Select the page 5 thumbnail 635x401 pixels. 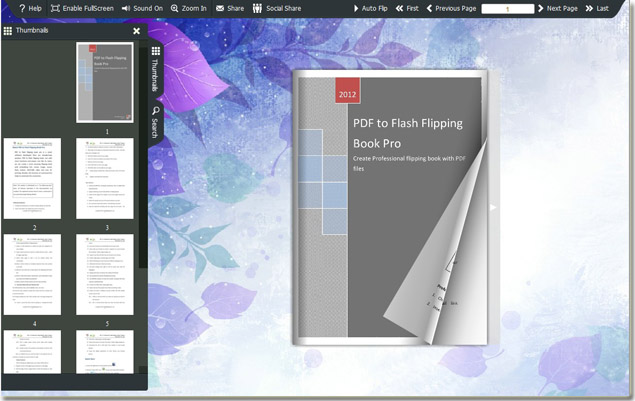coord(105,274)
